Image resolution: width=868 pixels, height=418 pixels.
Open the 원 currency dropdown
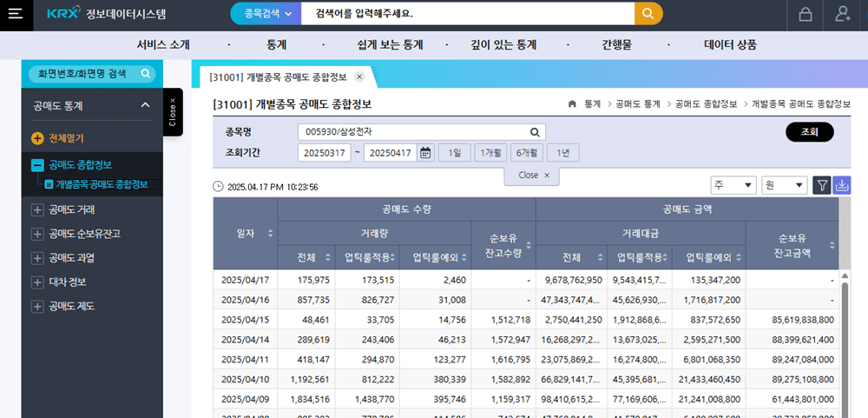[x=785, y=186]
